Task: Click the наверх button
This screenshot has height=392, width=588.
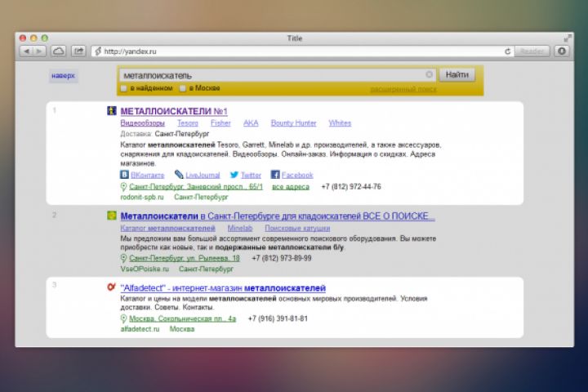Action: click(x=63, y=76)
